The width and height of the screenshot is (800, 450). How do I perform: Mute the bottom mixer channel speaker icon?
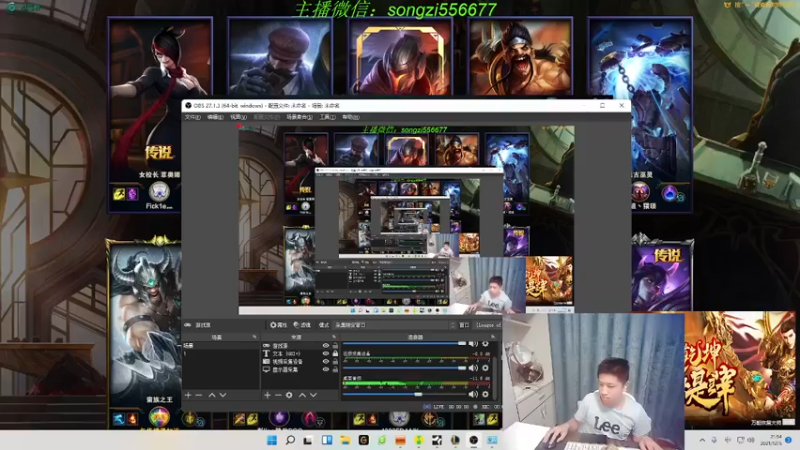(x=473, y=394)
